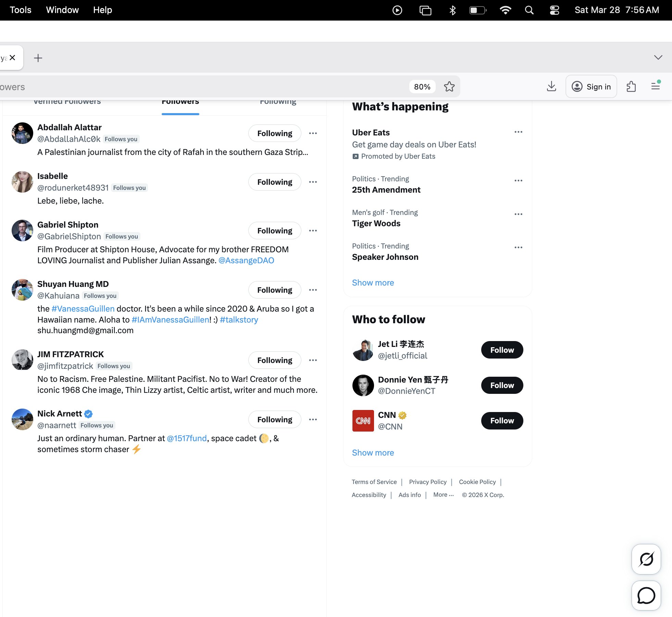The width and height of the screenshot is (672, 617).
Task: Click the 80% zoom level indicator
Action: click(422, 87)
